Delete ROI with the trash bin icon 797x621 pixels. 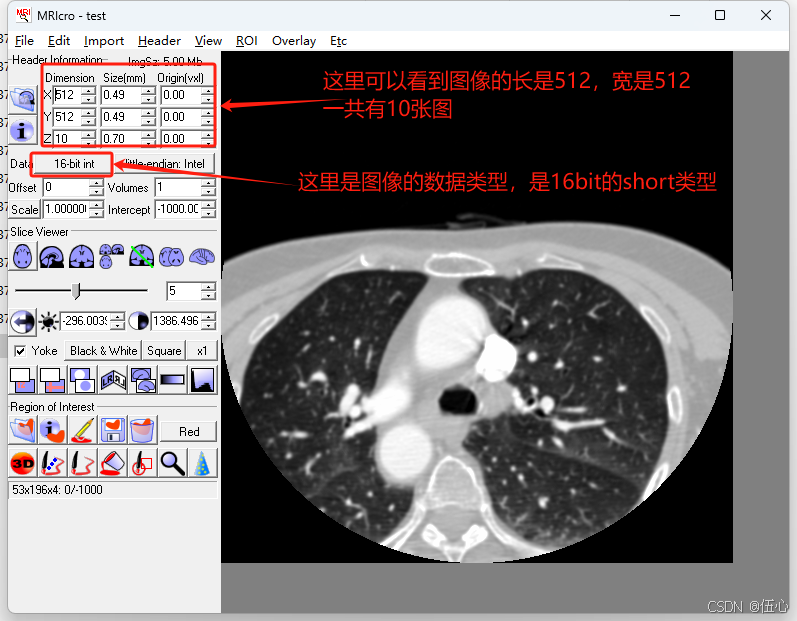pyautogui.click(x=143, y=430)
